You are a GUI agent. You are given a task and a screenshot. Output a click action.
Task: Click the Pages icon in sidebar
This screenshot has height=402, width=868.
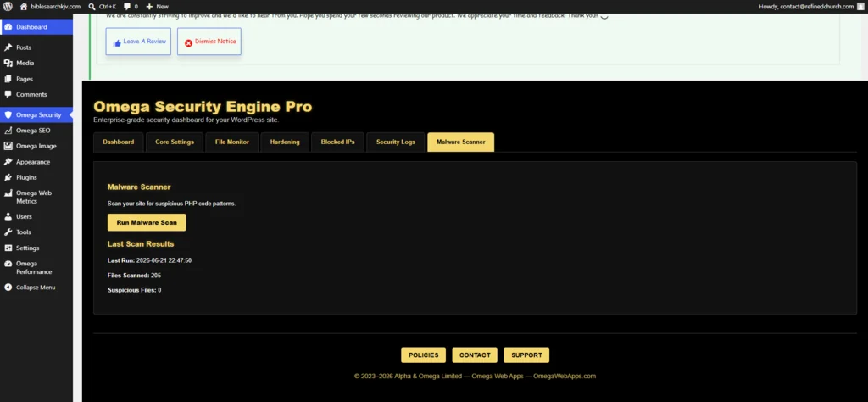[x=8, y=79]
